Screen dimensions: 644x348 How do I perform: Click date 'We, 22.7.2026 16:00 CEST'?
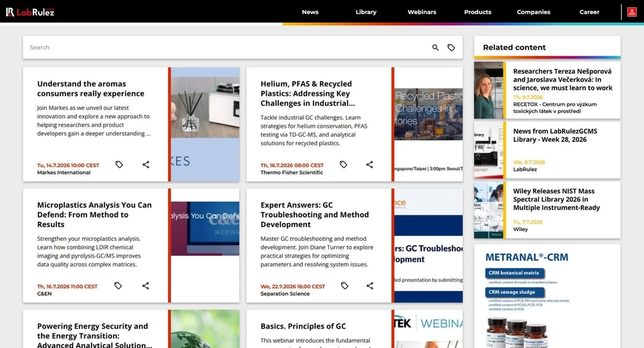point(293,286)
